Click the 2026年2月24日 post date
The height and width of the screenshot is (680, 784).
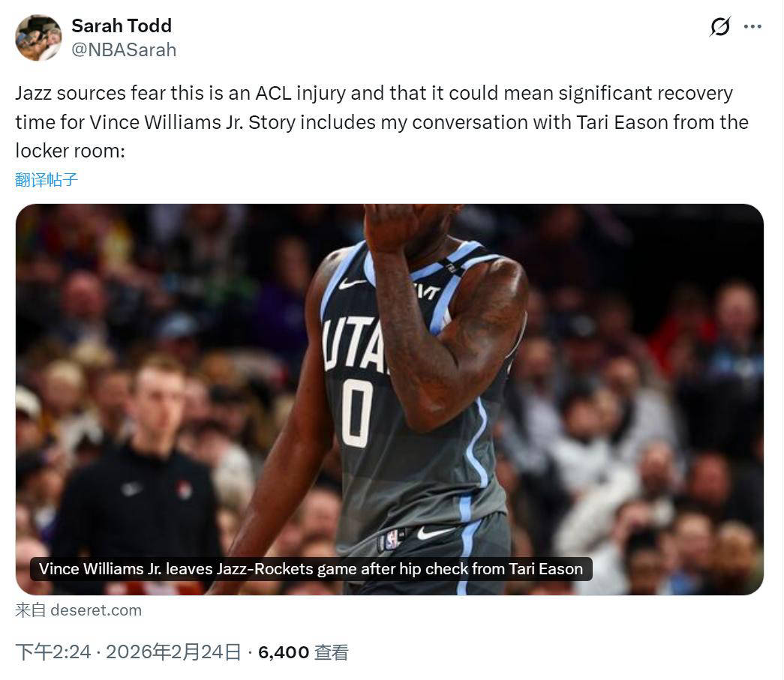[173, 652]
